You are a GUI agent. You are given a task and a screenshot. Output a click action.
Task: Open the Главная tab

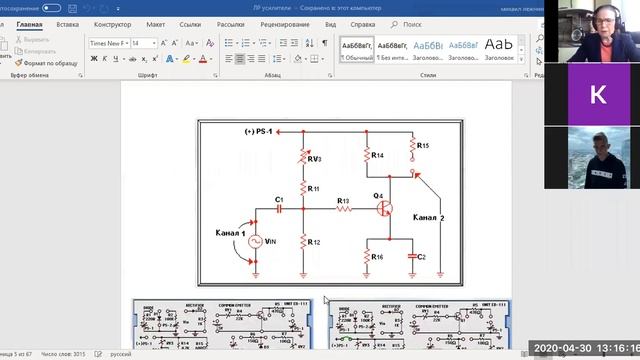point(29,24)
